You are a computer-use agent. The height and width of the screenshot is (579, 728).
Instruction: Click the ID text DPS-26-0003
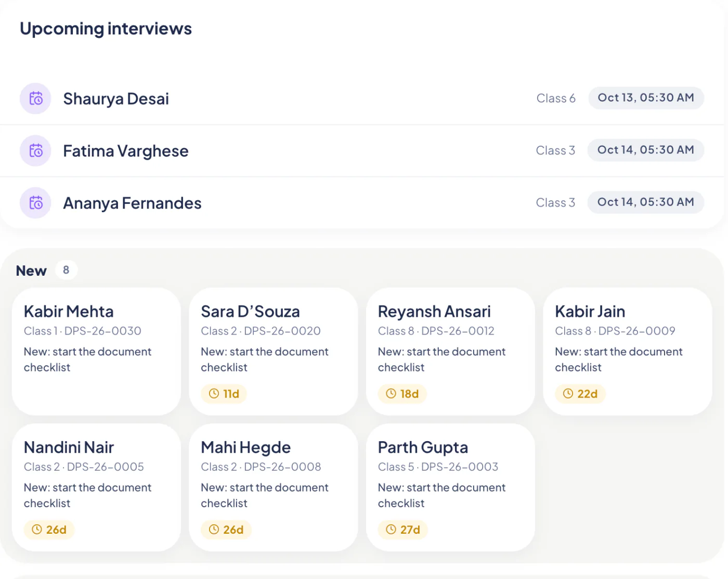pyautogui.click(x=460, y=467)
